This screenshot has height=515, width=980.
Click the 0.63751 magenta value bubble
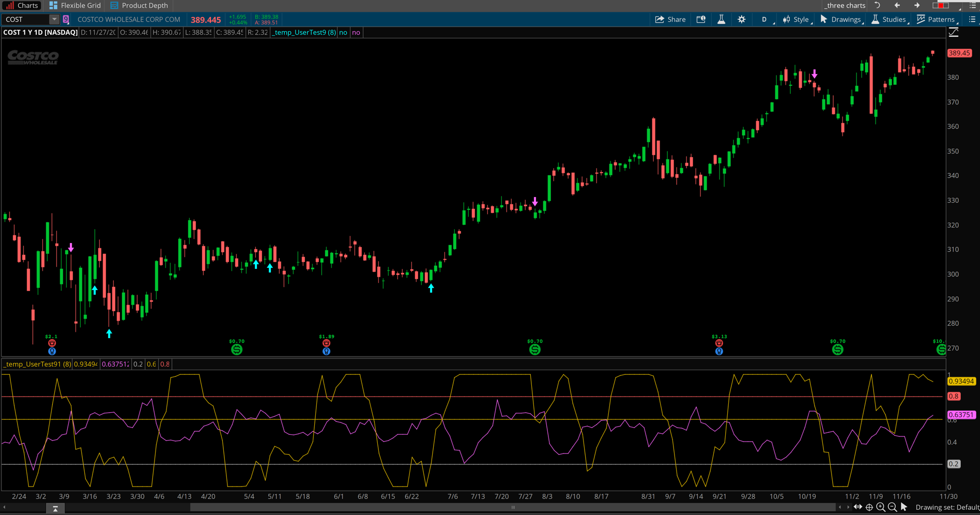coord(961,415)
